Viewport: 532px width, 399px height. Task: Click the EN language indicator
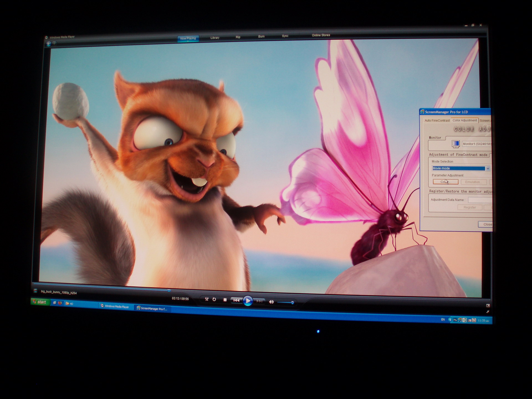pyautogui.click(x=443, y=319)
